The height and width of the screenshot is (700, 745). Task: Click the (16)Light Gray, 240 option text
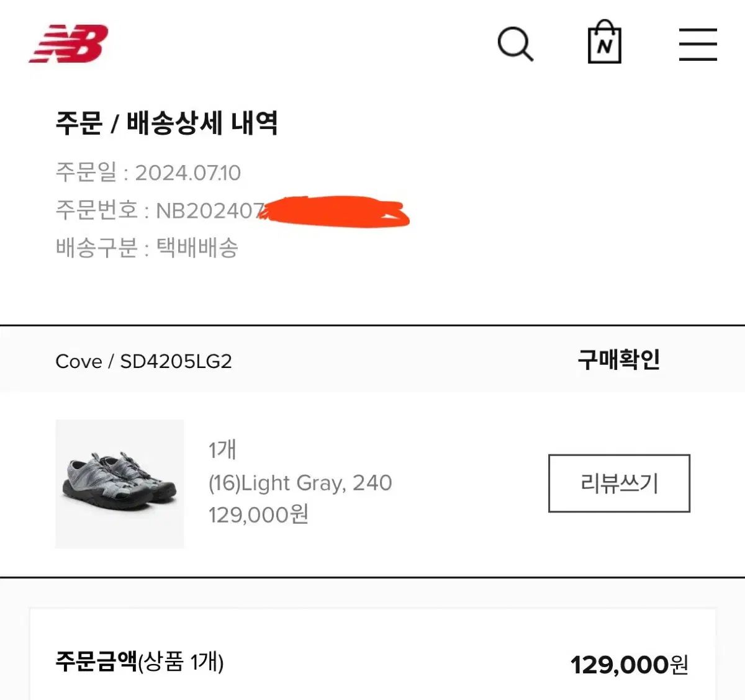pos(300,482)
